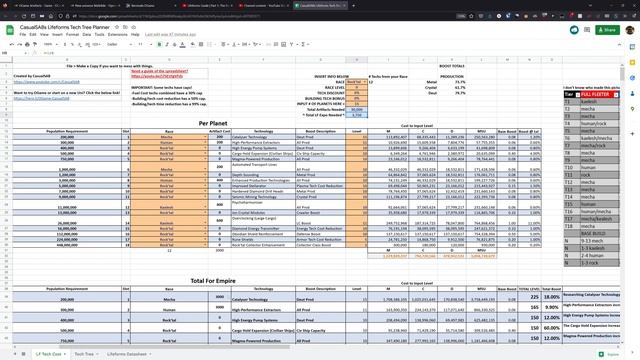This screenshot has width=640, height=360.
Task: Open the Maps side panel icon
Action: click(x=632, y=109)
